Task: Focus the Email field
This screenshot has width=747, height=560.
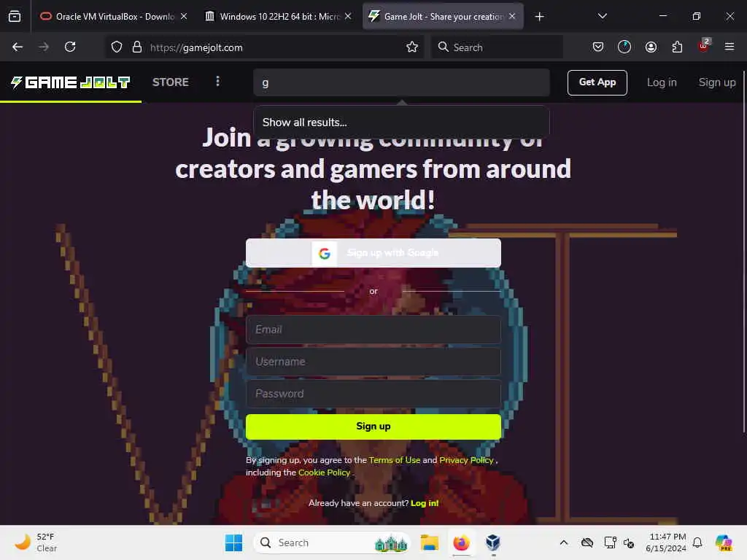Action: pyautogui.click(x=373, y=330)
